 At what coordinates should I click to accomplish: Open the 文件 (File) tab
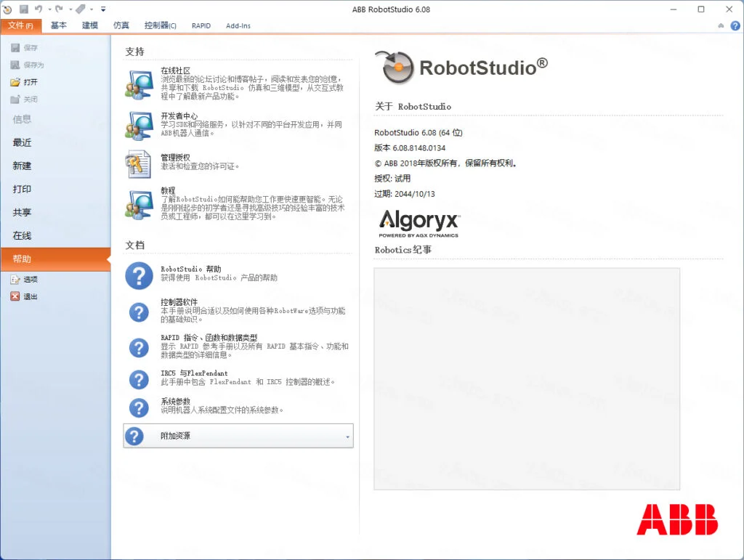point(21,25)
